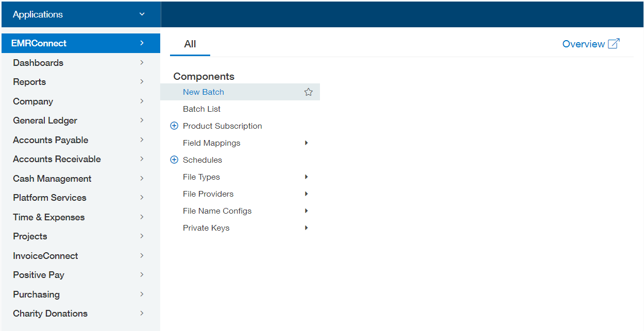
Task: Click the external link icon beside Overview
Action: [x=614, y=44]
